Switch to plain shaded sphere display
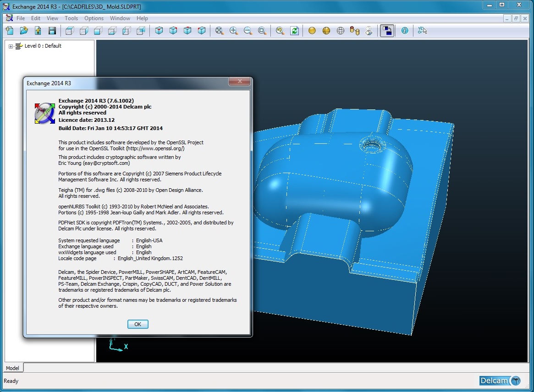 coord(312,31)
